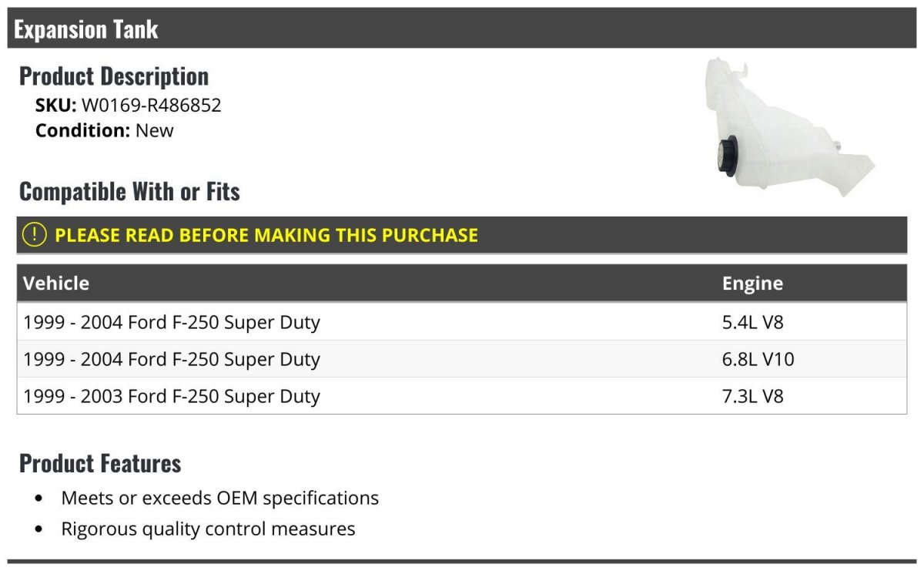Click the Engine column header
The width and height of the screenshot is (924, 571).
point(752,283)
